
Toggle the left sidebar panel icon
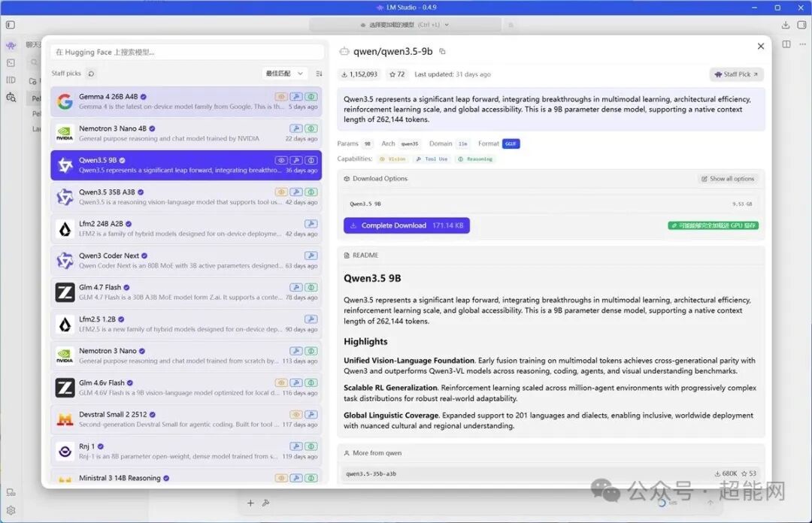[11, 24]
